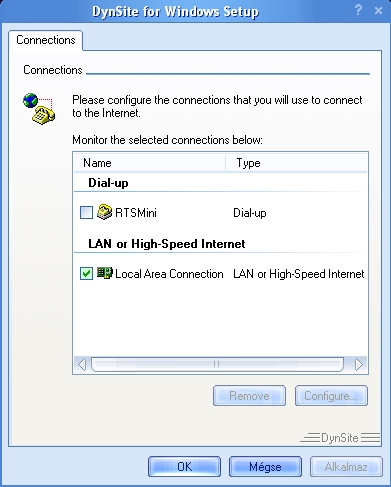Enable the RTSMini connection checkbox

coord(86,212)
